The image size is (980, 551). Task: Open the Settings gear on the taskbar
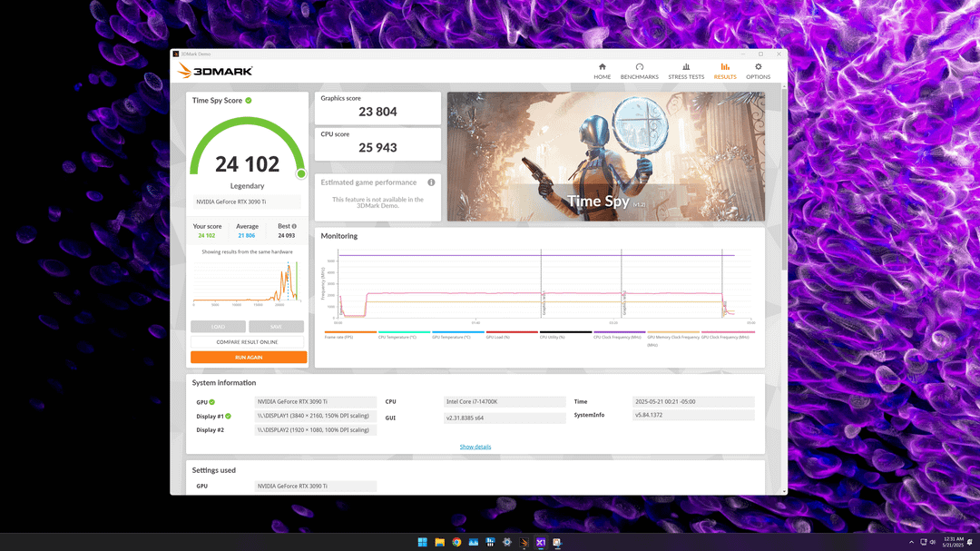507,542
